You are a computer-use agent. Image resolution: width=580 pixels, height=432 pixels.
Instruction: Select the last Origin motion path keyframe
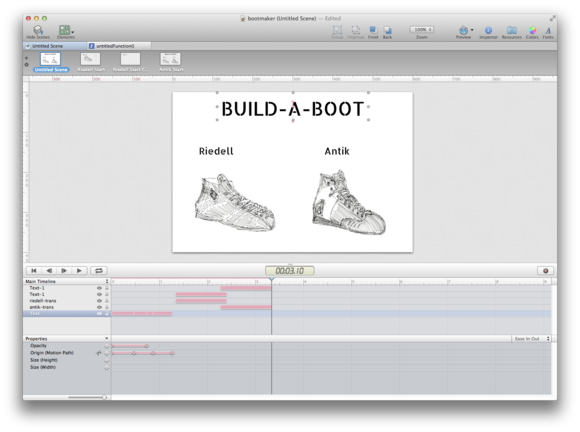pyautogui.click(x=172, y=353)
